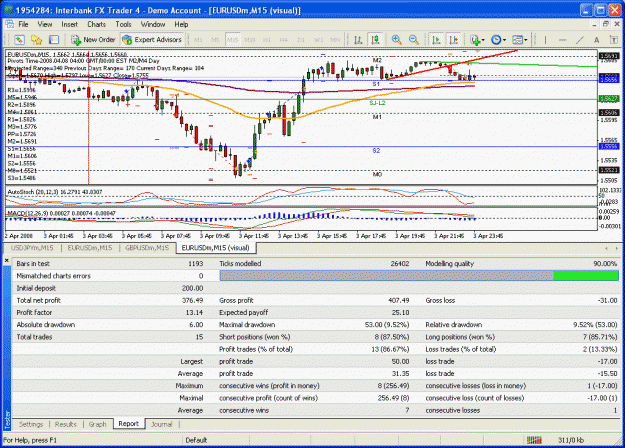
Task: Click the Default profile in status bar
Action: 196,440
